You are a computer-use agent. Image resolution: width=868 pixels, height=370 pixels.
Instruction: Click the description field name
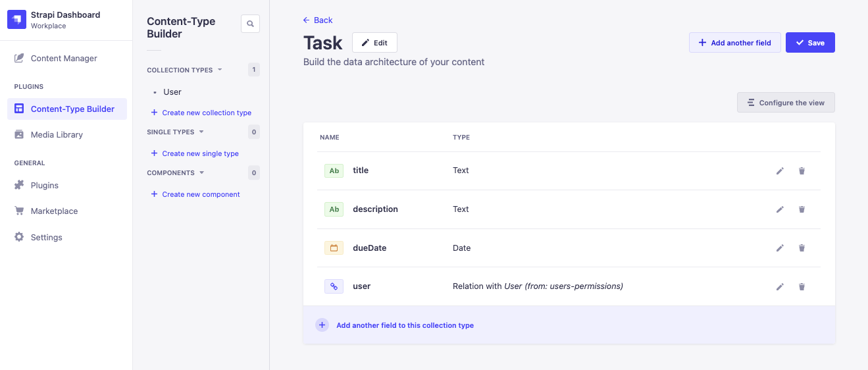(375, 209)
